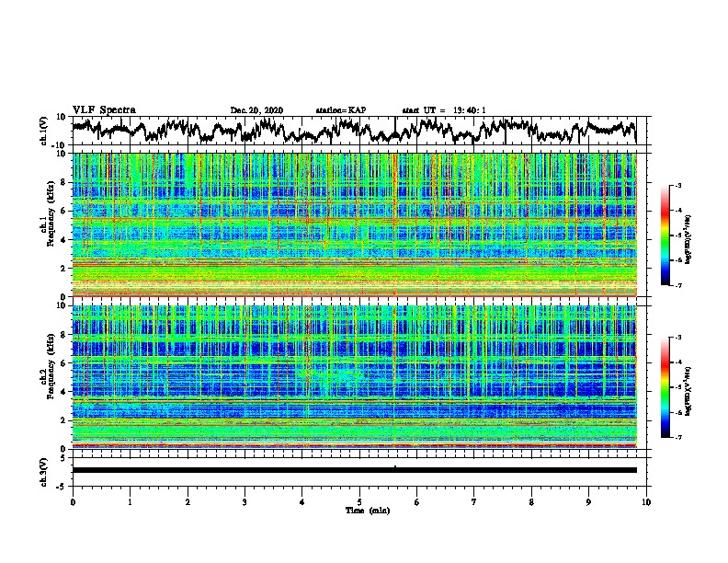Click the "ch.3(V)" axis label
728x563 pixels.
[44, 472]
